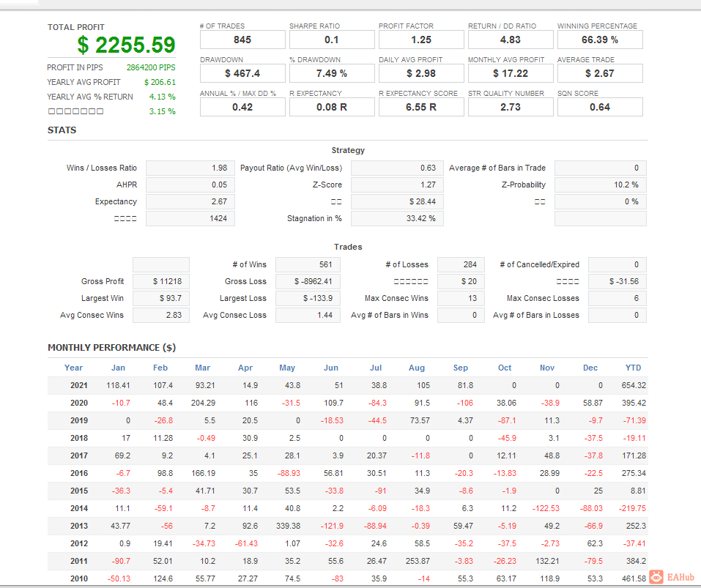Click the # of Losses field 284
This screenshot has width=701, height=588.
tap(461, 264)
